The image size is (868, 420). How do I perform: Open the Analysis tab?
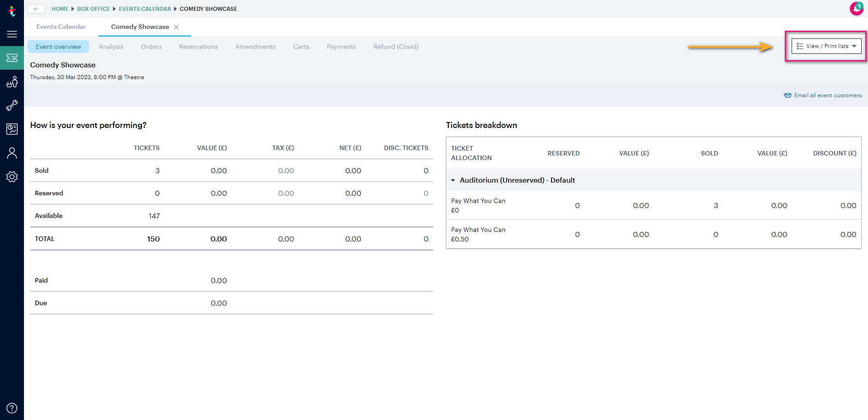click(111, 47)
